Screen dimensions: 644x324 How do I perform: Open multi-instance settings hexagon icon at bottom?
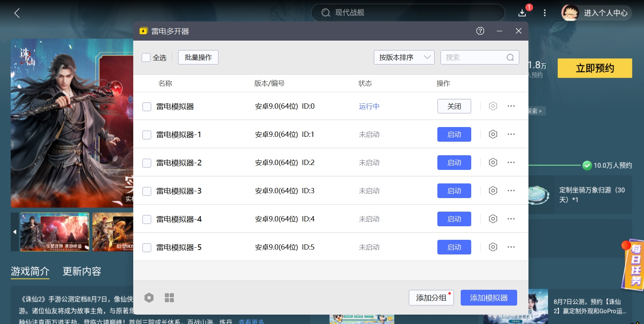[x=149, y=298]
